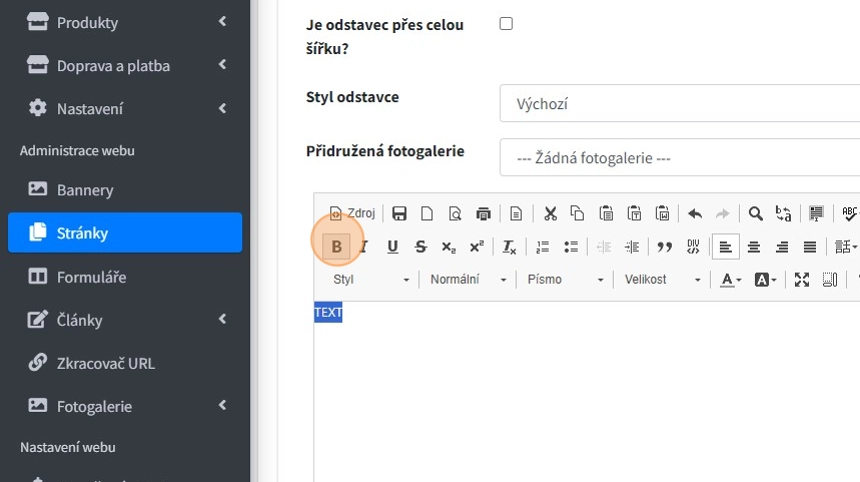Toggle Zdroj source view
The width and height of the screenshot is (860, 482).
tap(352, 213)
